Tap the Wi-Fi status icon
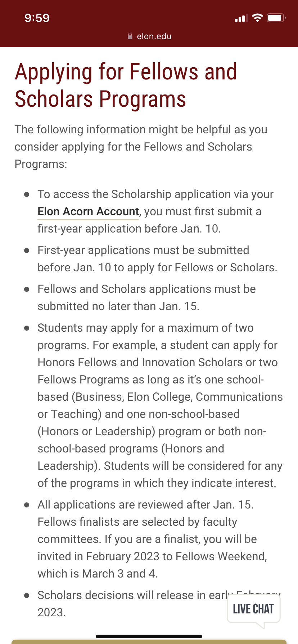This screenshot has width=298, height=644. pyautogui.click(x=257, y=18)
